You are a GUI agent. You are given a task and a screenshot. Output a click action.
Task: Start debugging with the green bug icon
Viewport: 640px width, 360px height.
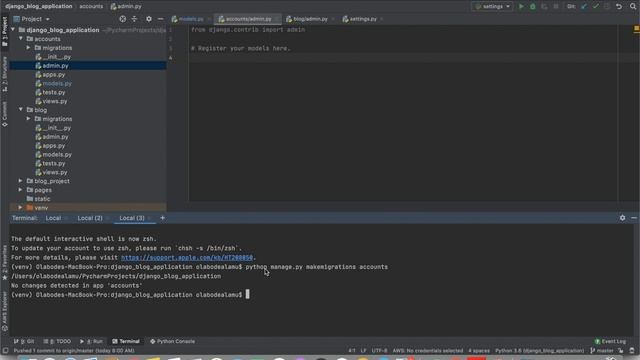coord(533,7)
